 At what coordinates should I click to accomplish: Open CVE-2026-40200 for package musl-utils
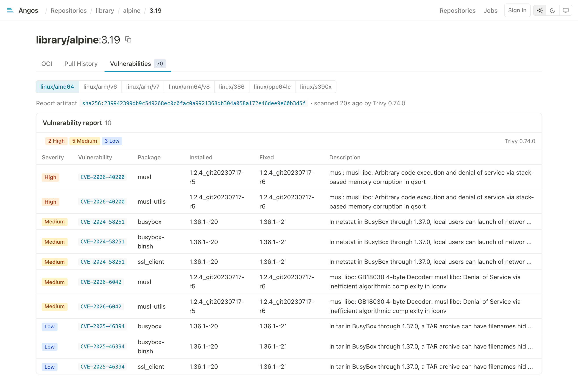103,201
